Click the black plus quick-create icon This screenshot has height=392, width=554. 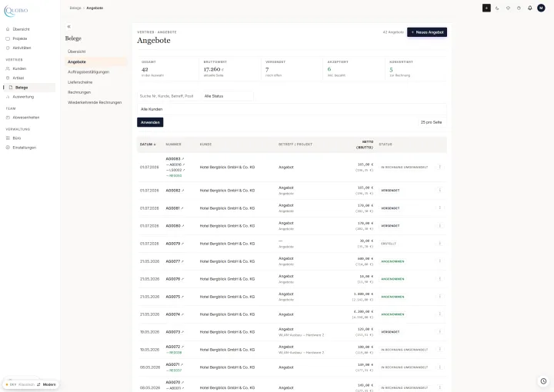point(486,8)
